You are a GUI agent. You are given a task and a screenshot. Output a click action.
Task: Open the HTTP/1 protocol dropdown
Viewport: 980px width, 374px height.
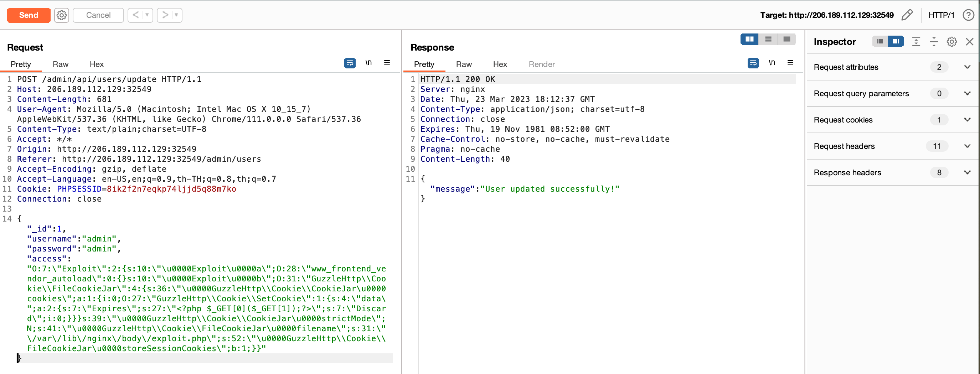pos(942,15)
